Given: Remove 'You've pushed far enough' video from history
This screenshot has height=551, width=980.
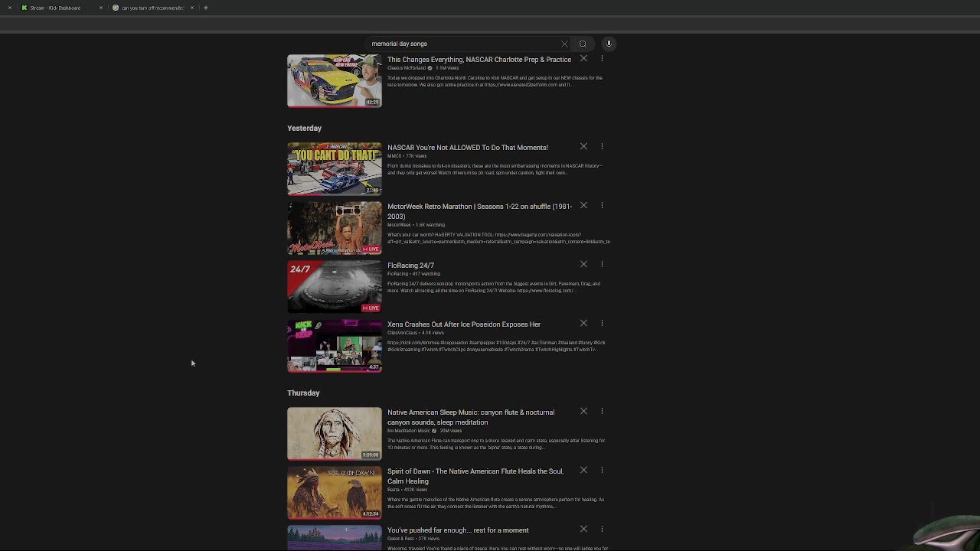Looking at the screenshot, I should [x=583, y=529].
